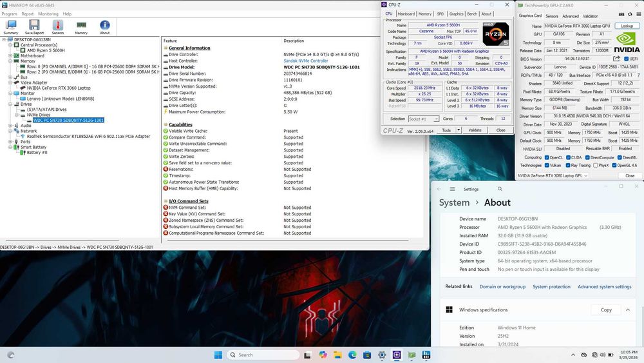
Task: Open Microsoft Edge from the taskbar
Action: 352,355
